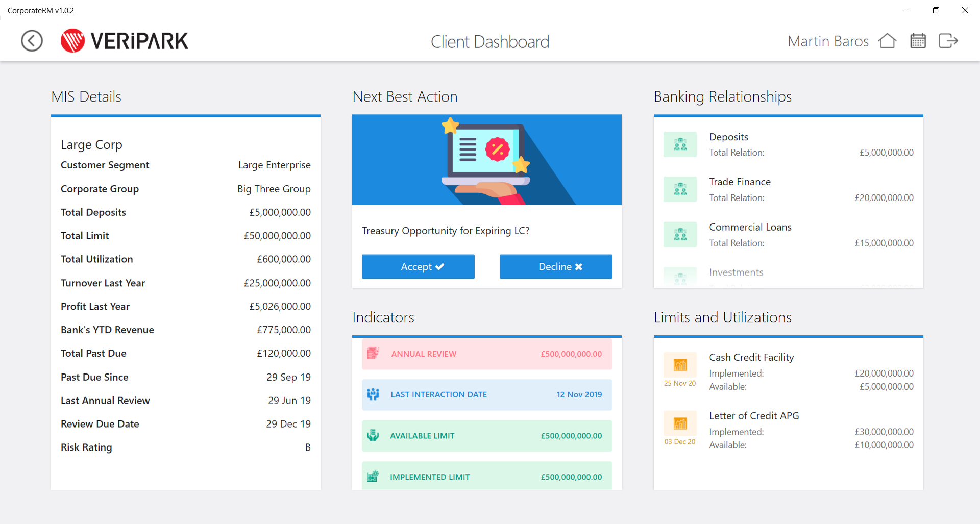Click the Deposits relationship icon
Viewport: 980px width, 524px height.
pyautogui.click(x=680, y=144)
